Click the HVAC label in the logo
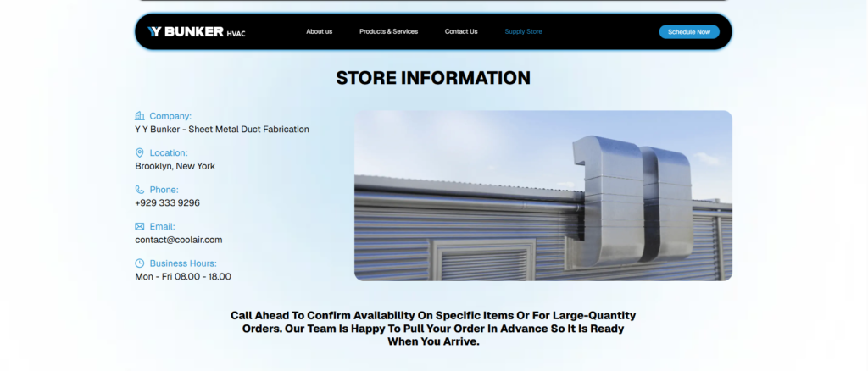This screenshot has height=371, width=868. (236, 34)
